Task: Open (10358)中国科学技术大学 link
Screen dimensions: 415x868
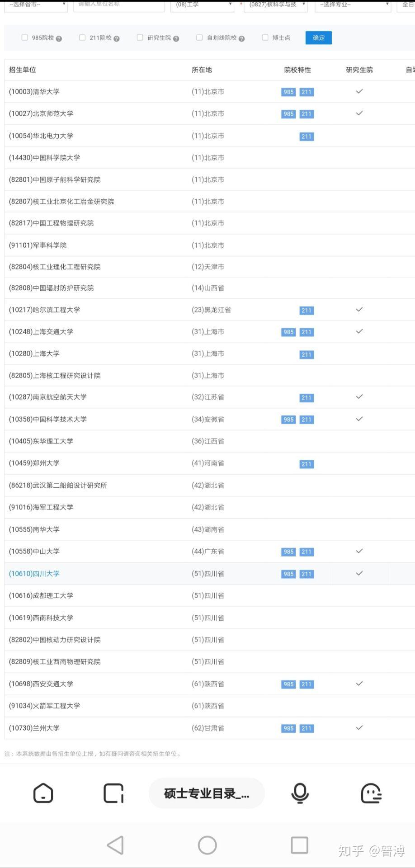Action: pyautogui.click(x=48, y=420)
